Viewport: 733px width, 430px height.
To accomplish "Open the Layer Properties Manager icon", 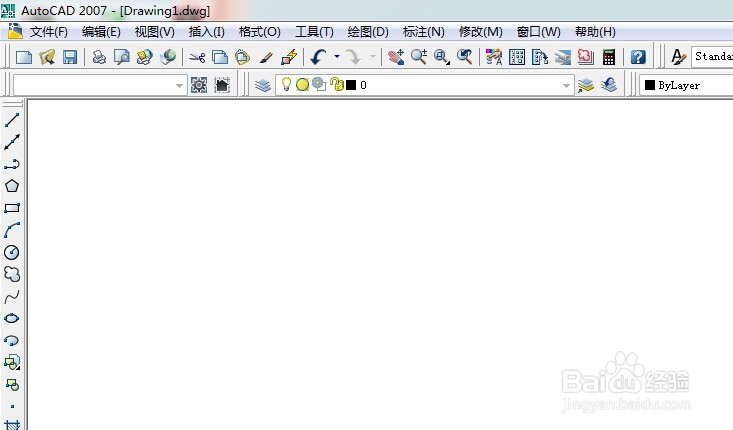I will coord(263,85).
